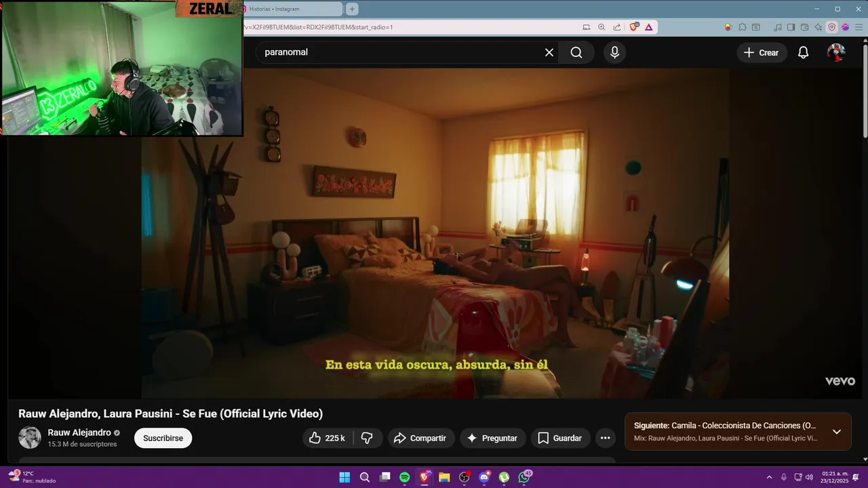This screenshot has height=488, width=868.
Task: Open network and volume quick settings
Action: click(804, 477)
